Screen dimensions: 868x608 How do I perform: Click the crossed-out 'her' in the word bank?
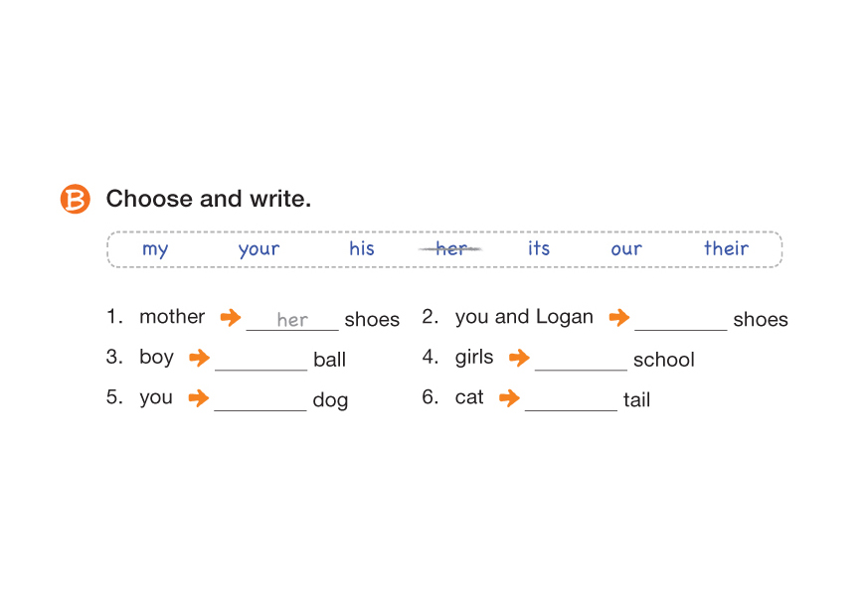[x=450, y=248]
